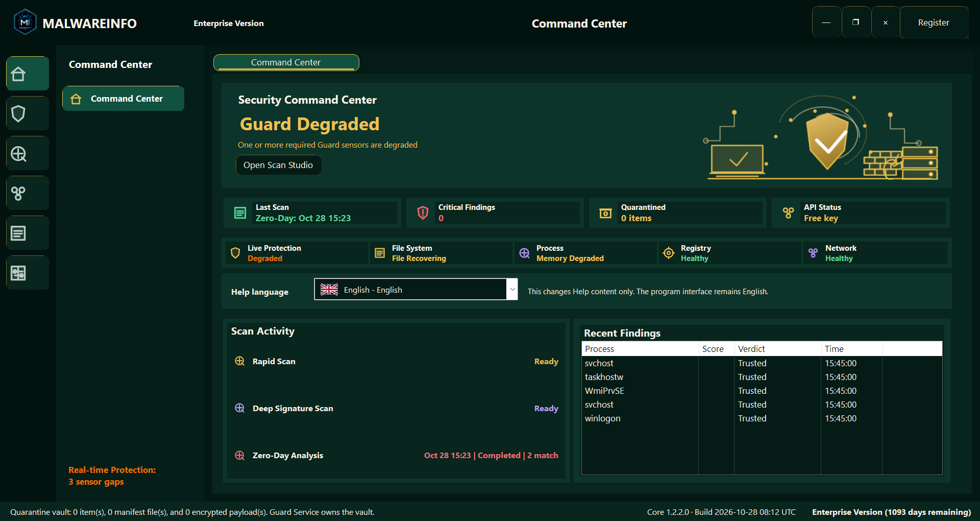Screen dimensions: 980x521
Task: Click the Critical Findings 0 value
Action: (x=441, y=218)
